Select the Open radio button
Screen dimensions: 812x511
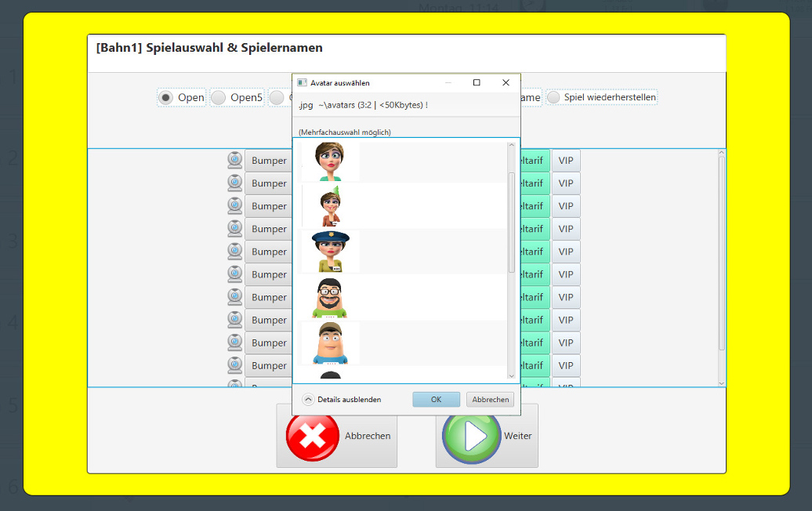[x=166, y=98]
